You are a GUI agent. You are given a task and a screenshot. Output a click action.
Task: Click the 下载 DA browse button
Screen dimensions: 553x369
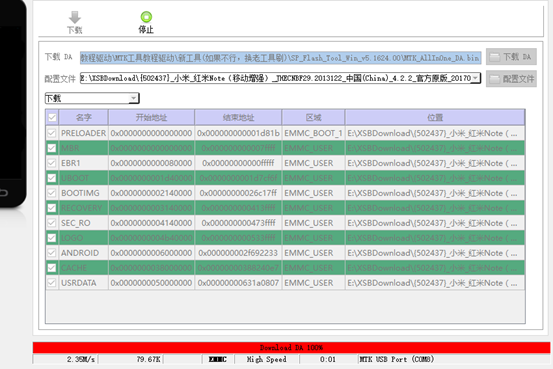click(511, 57)
